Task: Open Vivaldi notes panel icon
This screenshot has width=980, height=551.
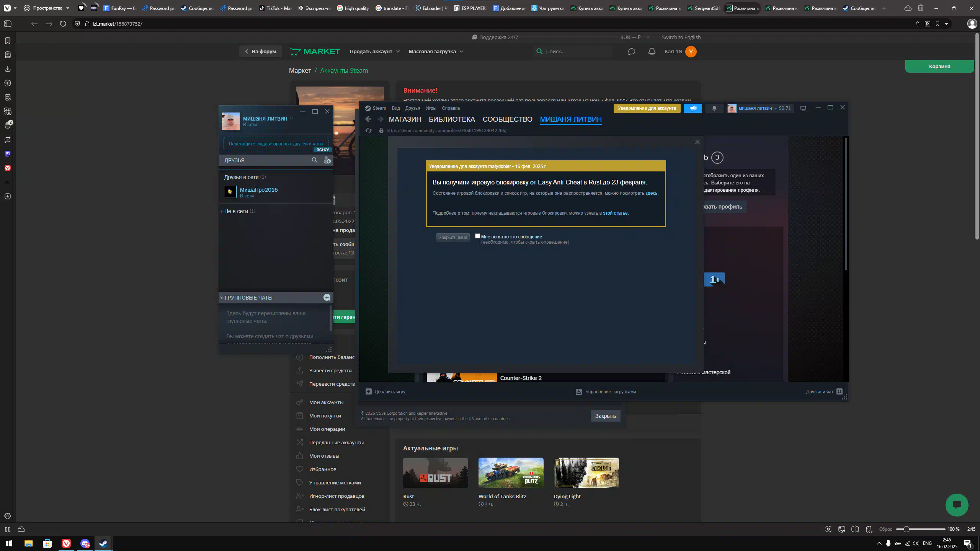Action: 8,97
